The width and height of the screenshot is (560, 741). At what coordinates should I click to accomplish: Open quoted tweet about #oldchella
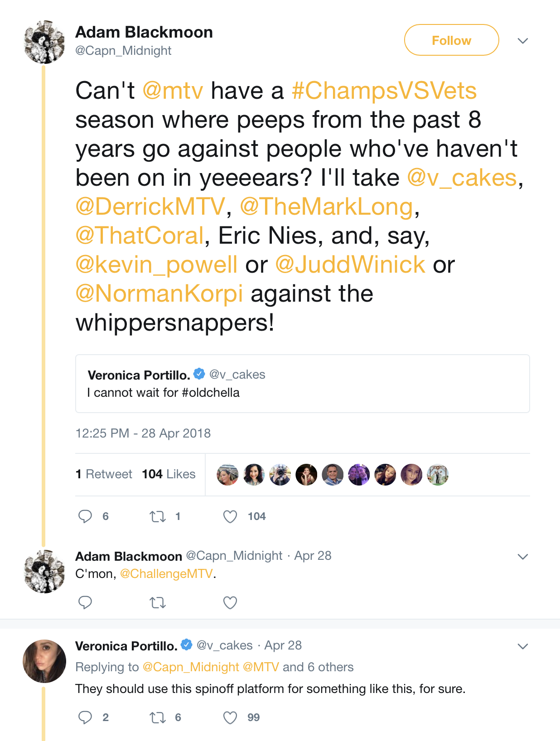coord(302,384)
